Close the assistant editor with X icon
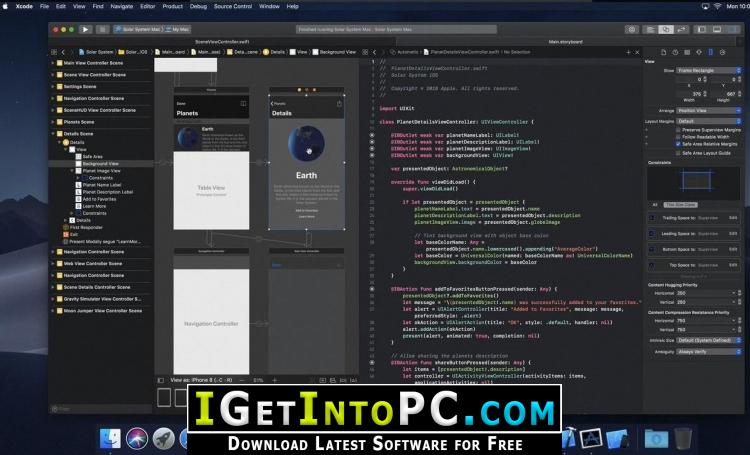 click(637, 52)
